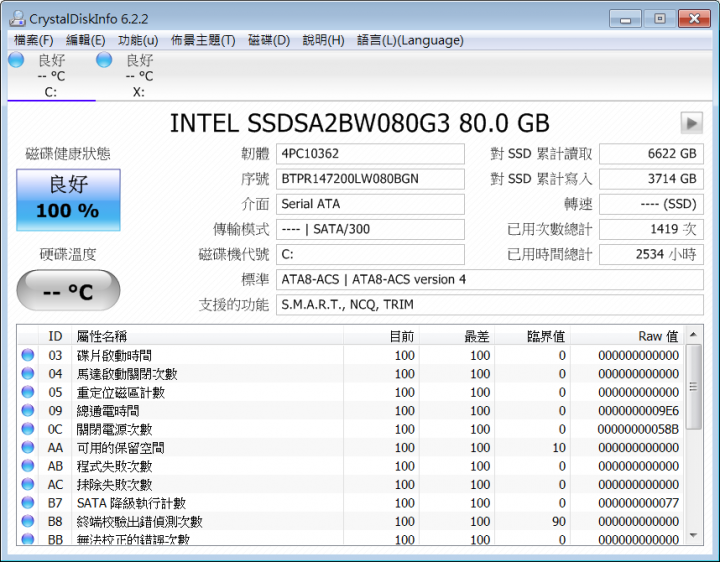The height and width of the screenshot is (562, 720).
Task: Open the 編輯(E) menu
Action: [x=85, y=40]
